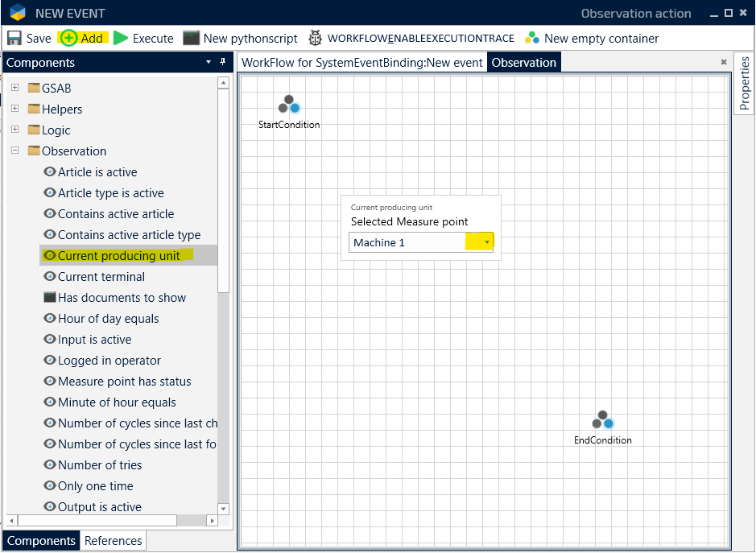
Task: Open the Properties side panel
Action: pyautogui.click(x=745, y=84)
